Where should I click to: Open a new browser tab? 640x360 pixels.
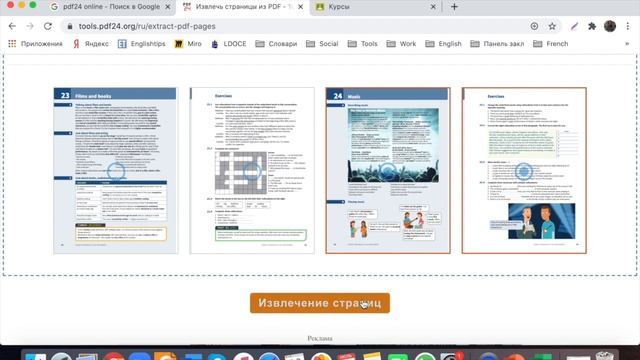[454, 7]
